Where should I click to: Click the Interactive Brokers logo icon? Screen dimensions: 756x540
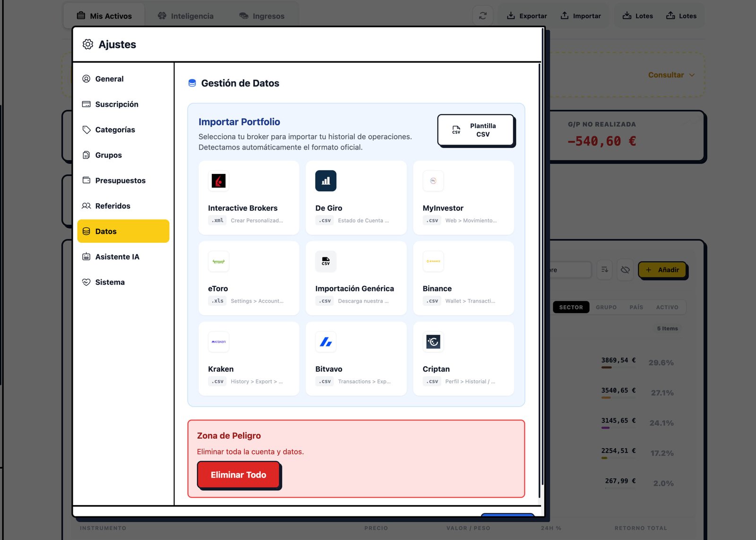(218, 181)
